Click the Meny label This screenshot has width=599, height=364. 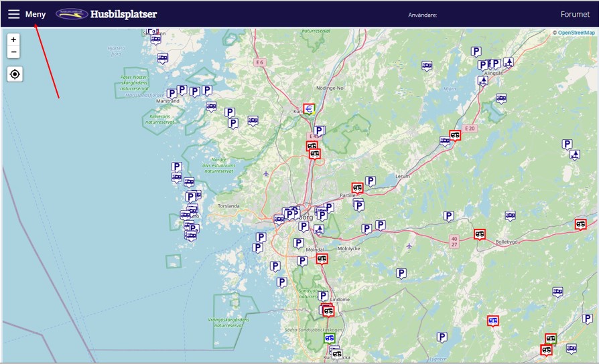coord(36,14)
